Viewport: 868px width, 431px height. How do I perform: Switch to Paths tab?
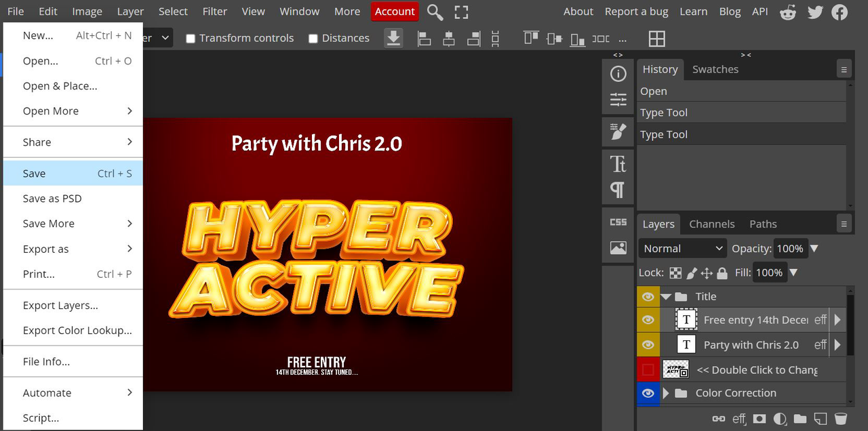(x=763, y=224)
